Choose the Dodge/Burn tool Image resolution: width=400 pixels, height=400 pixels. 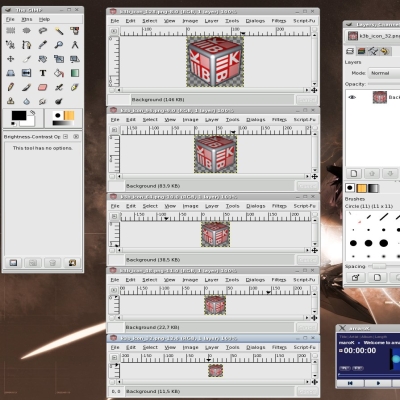[59, 101]
